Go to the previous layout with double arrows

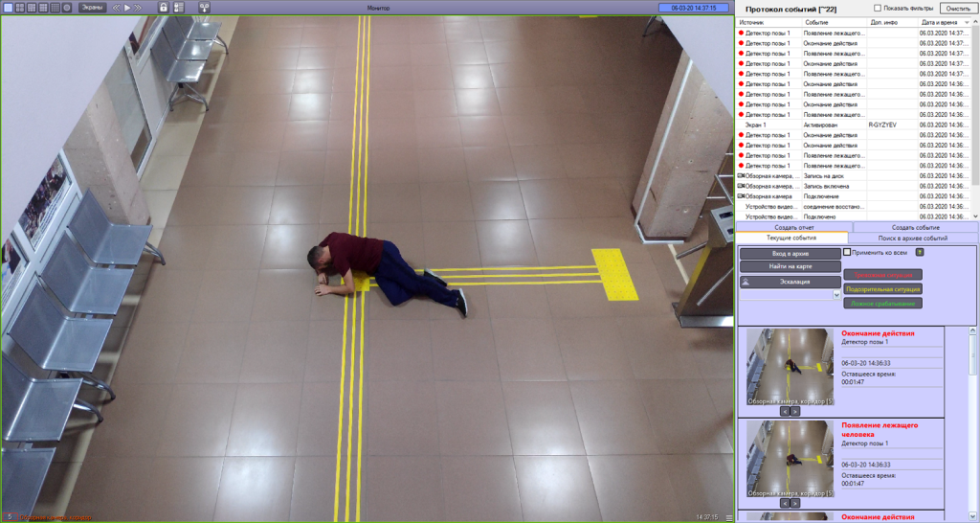pos(116,8)
